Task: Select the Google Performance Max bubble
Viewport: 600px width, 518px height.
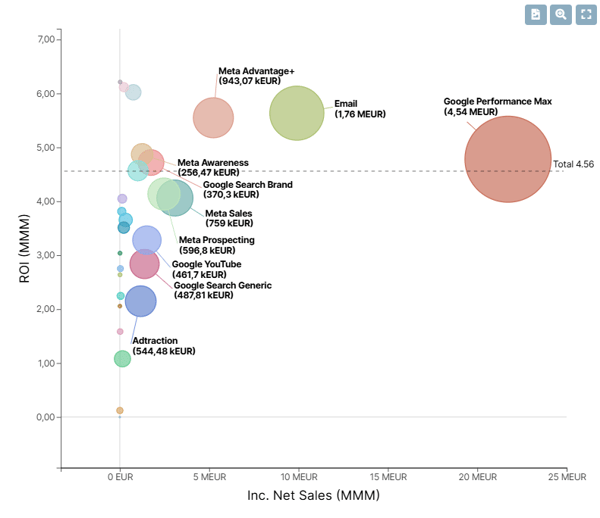Action: pos(508,159)
